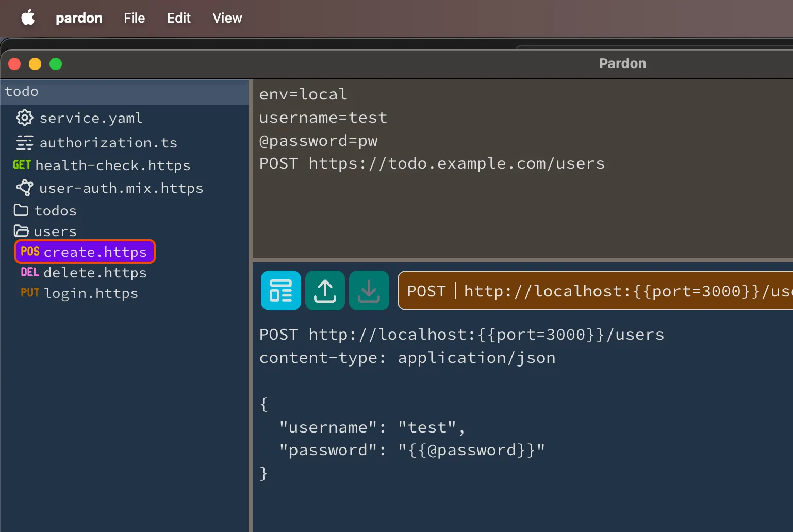Click the upload request arrow button
The height and width of the screenshot is (532, 793).
pos(325,291)
